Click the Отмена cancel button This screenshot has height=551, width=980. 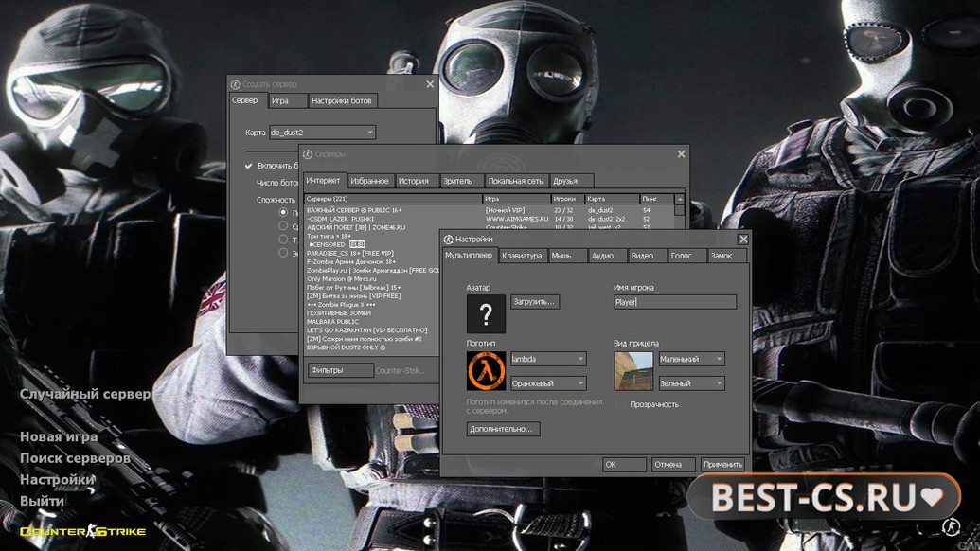point(672,464)
